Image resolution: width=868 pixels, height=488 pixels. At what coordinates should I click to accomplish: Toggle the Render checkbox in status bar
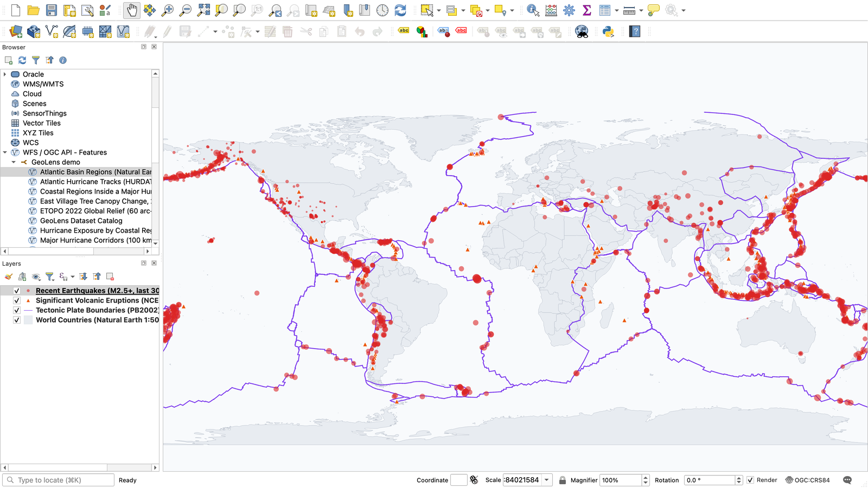click(x=750, y=480)
